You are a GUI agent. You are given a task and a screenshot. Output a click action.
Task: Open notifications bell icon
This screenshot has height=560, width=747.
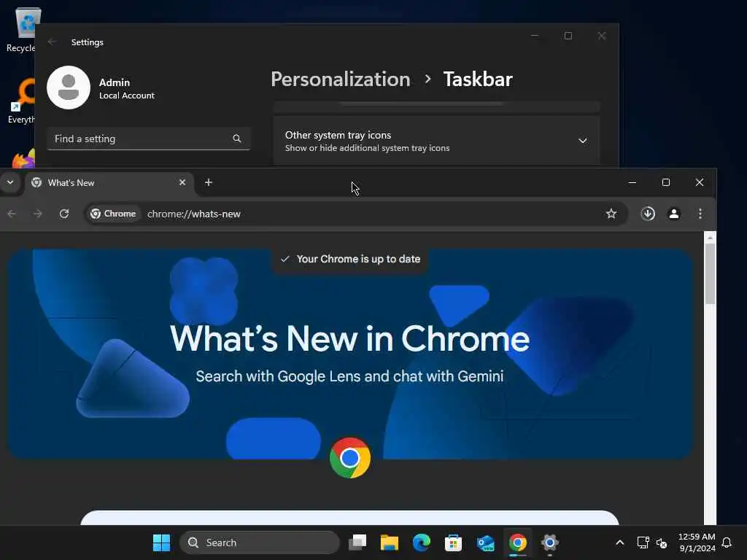click(x=727, y=542)
